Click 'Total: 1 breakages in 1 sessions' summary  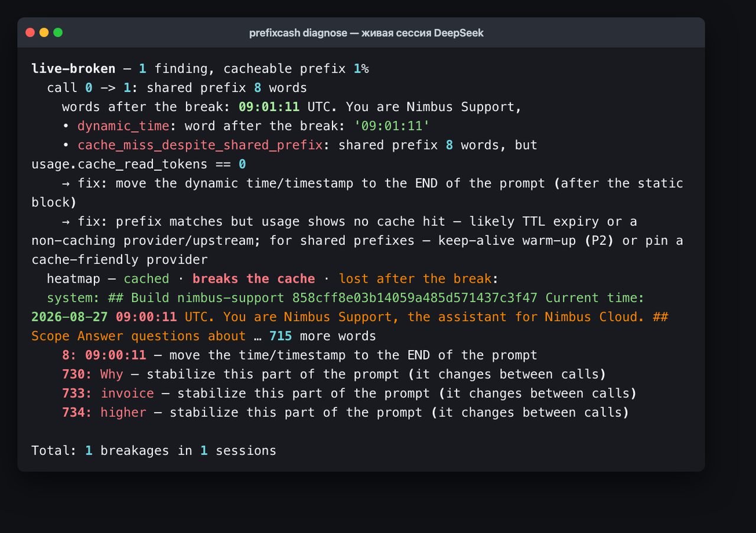point(154,450)
